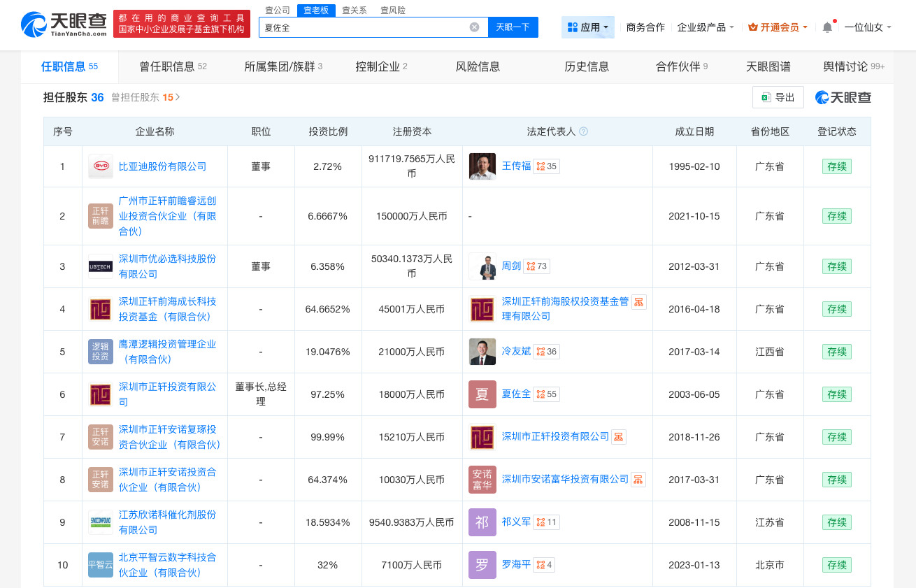
Task: Click 成立日期 column header
Action: click(x=694, y=131)
